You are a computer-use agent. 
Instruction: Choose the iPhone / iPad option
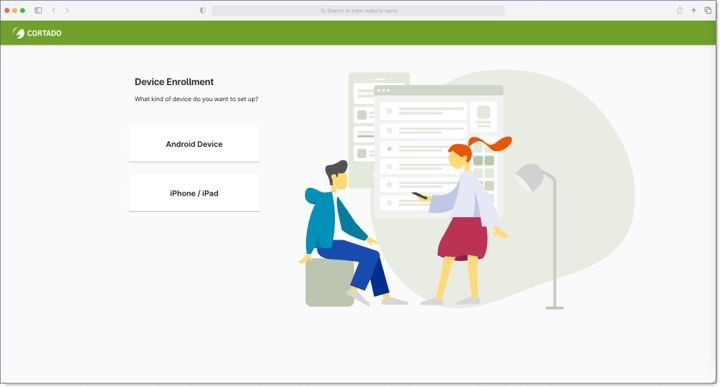click(194, 193)
